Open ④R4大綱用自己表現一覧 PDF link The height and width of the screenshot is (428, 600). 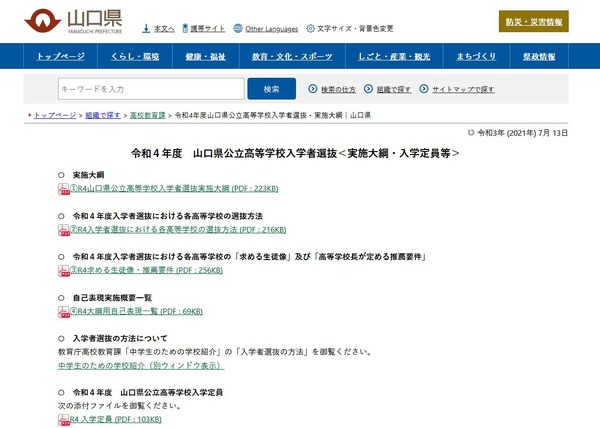(x=137, y=311)
